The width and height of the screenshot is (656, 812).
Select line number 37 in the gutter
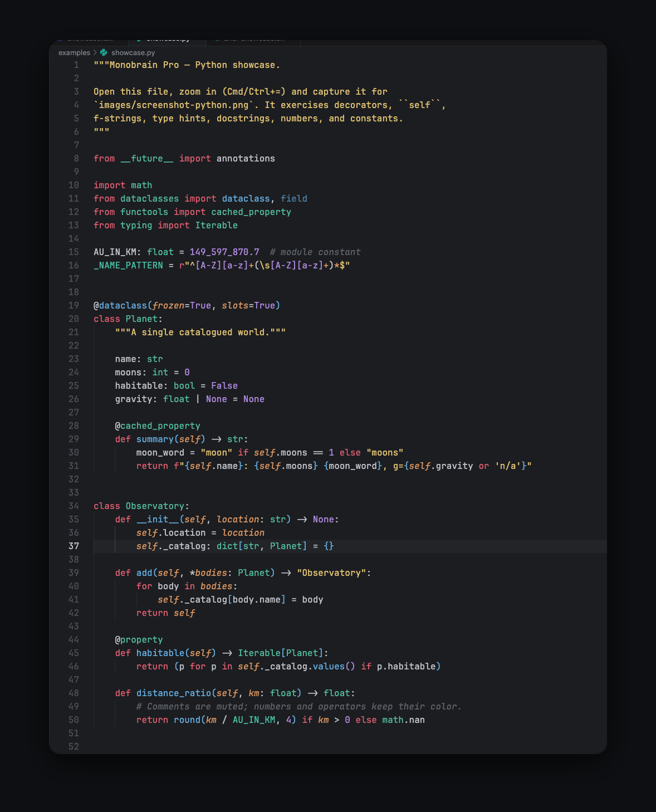74,546
